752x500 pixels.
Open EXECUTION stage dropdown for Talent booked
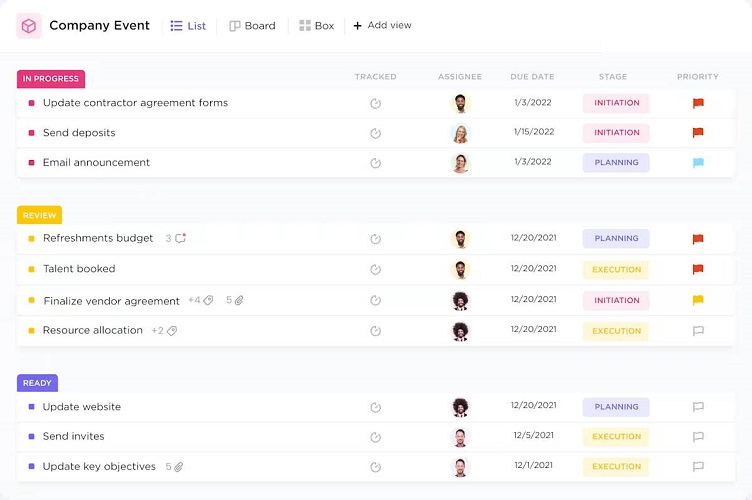tap(616, 269)
